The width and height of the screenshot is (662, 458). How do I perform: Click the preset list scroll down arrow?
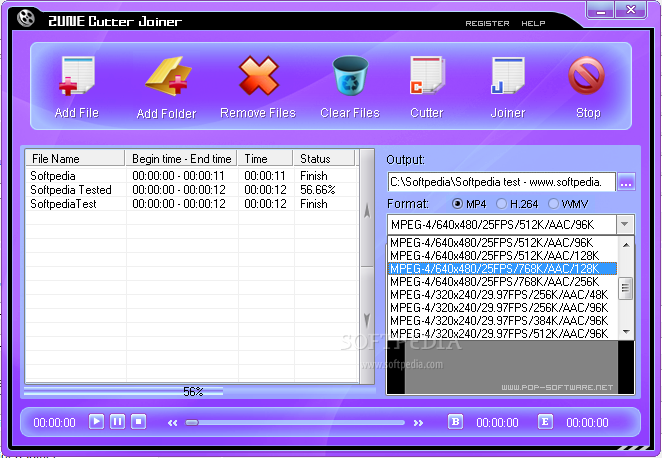[626, 332]
